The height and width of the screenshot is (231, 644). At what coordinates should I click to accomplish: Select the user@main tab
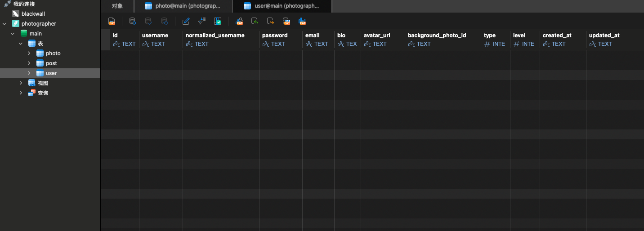coord(282,6)
